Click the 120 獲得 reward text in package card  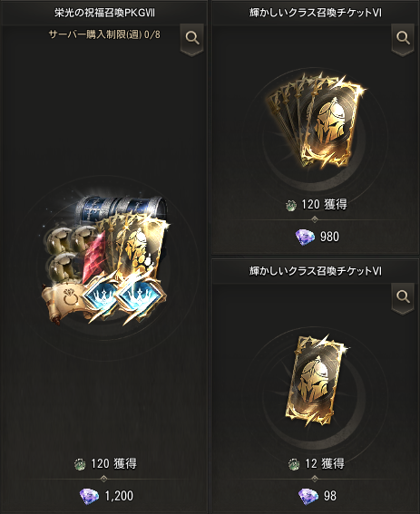[x=113, y=464]
